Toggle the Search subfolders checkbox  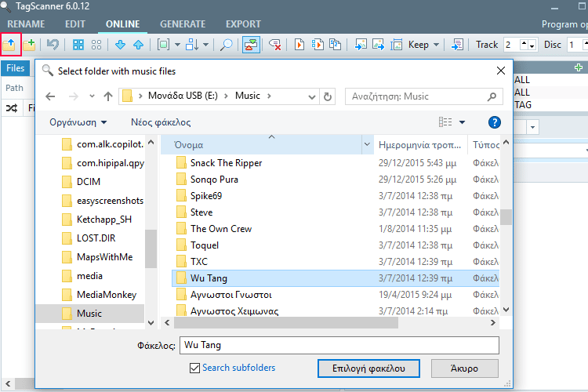194,368
